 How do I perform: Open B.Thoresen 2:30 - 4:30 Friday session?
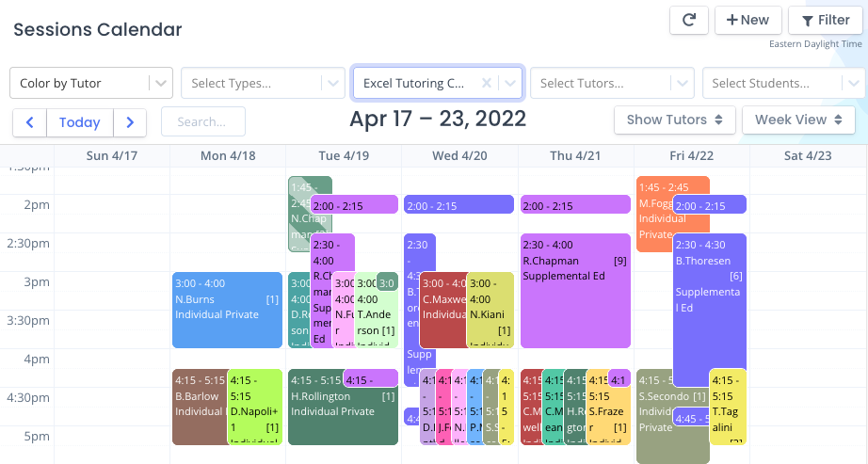[x=710, y=310]
